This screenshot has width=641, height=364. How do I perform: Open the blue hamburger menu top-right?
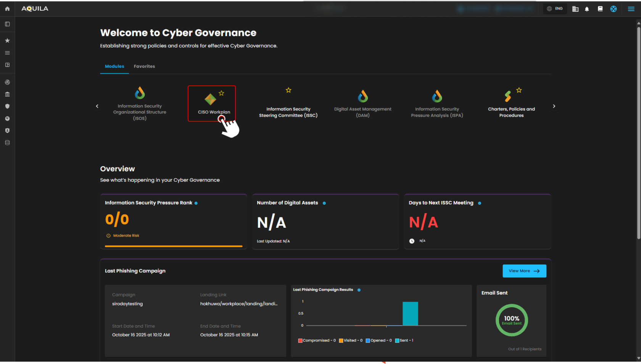[631, 9]
